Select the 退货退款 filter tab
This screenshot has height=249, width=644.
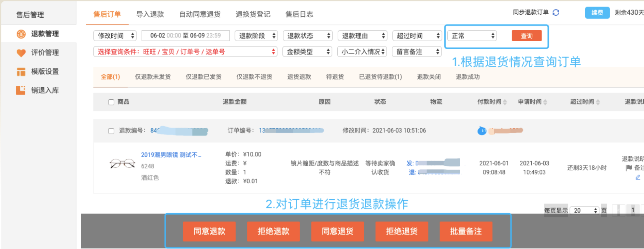coord(299,77)
